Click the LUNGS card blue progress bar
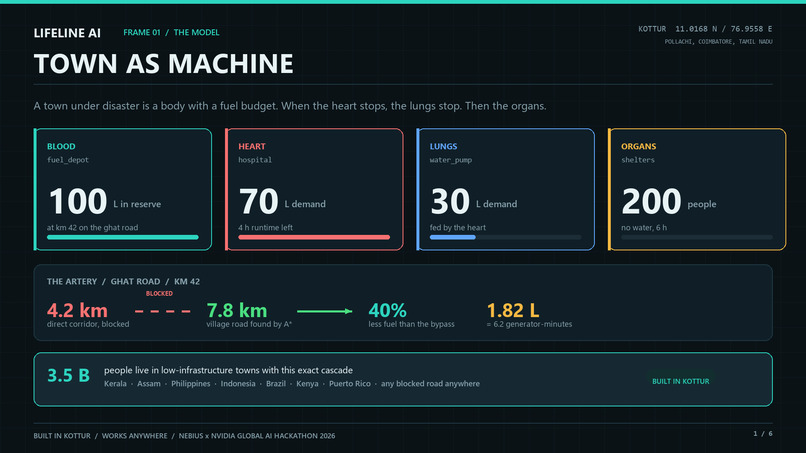The width and height of the screenshot is (806, 453). pyautogui.click(x=453, y=238)
